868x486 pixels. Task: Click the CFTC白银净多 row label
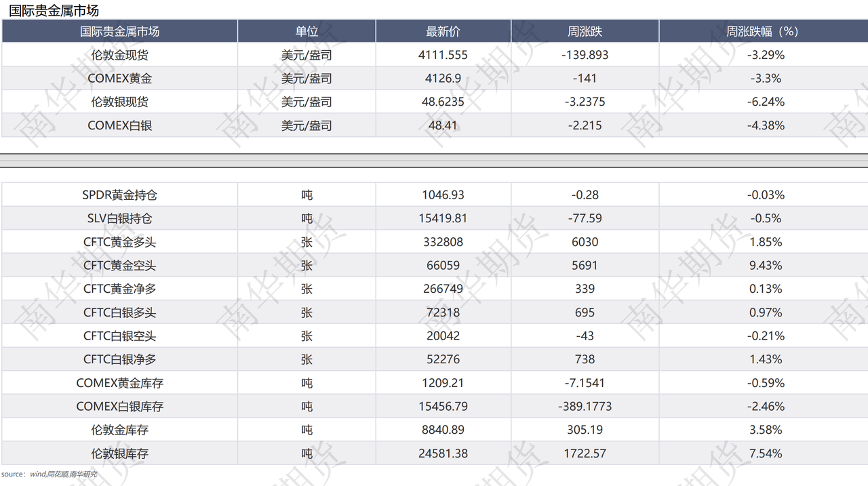(119, 359)
